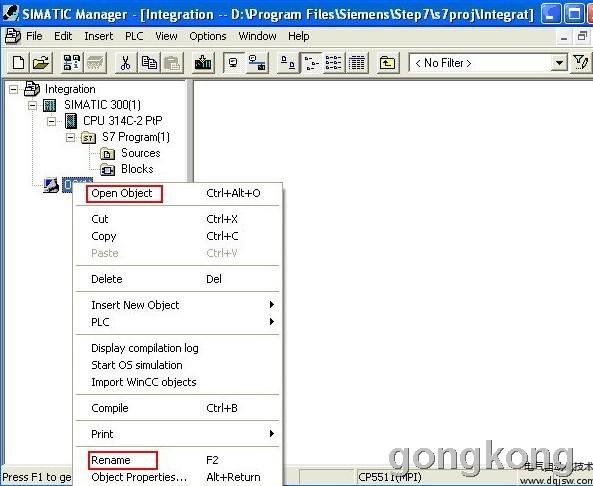Switch to Large Icons view
Image resolution: width=593 pixels, height=486 pixels.
pos(288,62)
